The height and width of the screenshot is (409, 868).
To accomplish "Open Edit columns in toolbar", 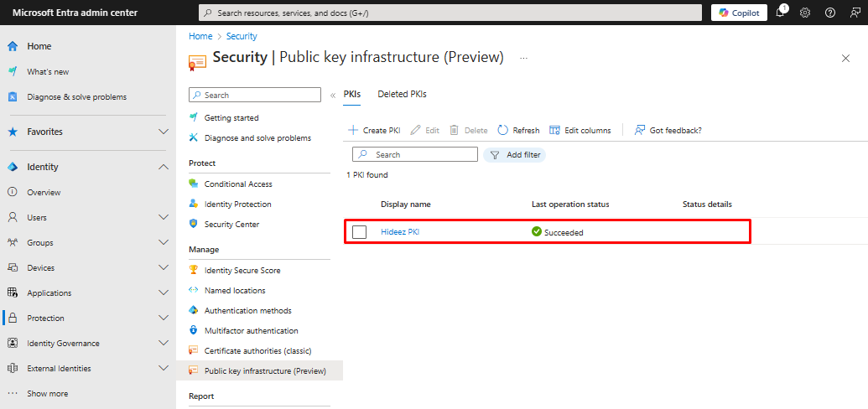I will click(580, 131).
